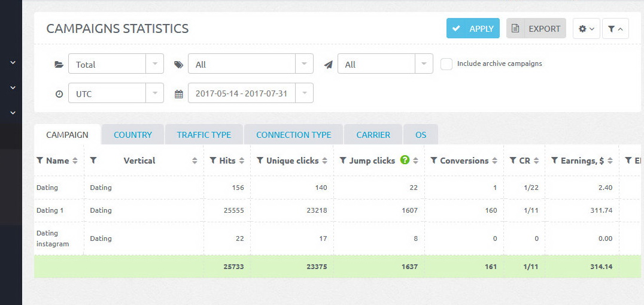The height and width of the screenshot is (305, 644).
Task: Sort by Earnings using the sort arrows
Action: click(610, 161)
